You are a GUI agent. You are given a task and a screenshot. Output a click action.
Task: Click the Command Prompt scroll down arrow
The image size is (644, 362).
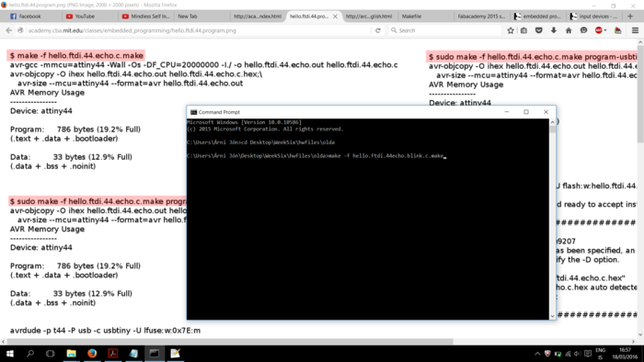click(552, 316)
